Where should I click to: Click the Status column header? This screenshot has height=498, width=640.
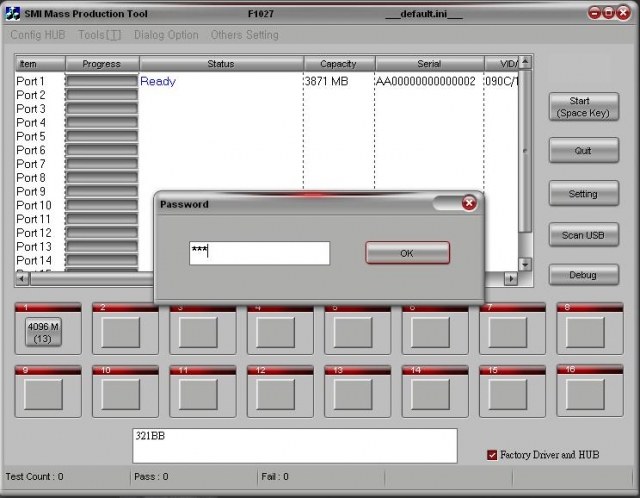tap(221, 64)
